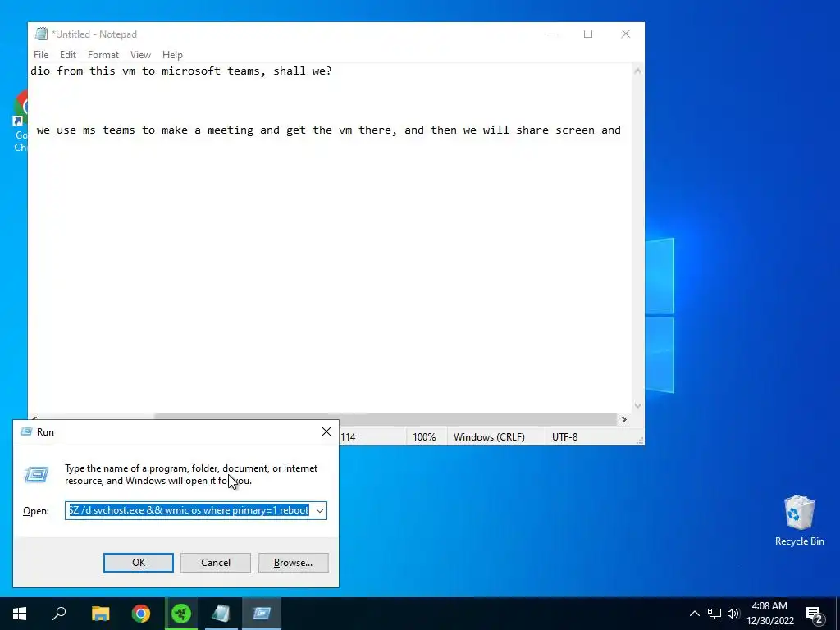Screen dimensions: 840x630
Task: Open the green Razer app in the taskbar
Action: tap(181, 614)
